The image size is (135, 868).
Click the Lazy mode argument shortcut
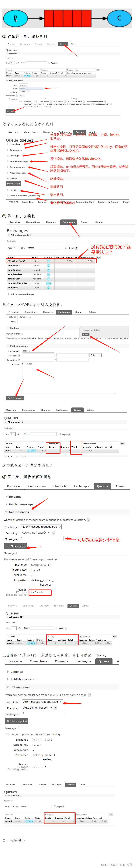(28, 107)
